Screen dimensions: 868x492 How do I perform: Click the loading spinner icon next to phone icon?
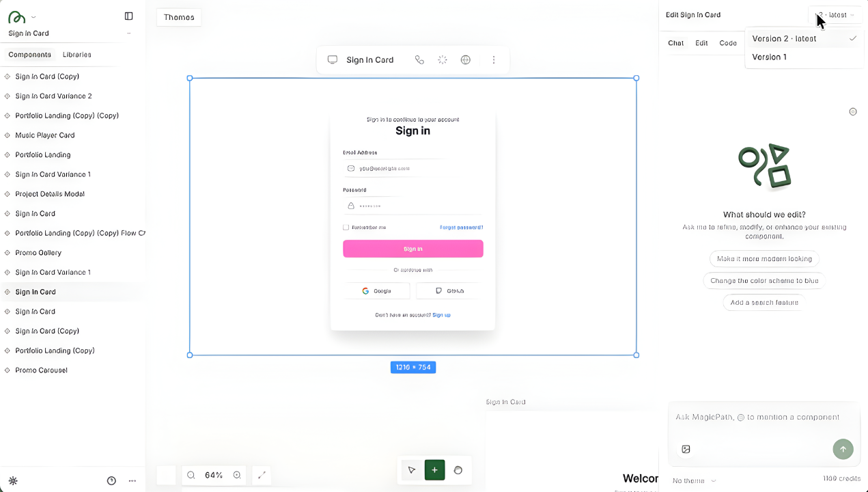pyautogui.click(x=442, y=59)
